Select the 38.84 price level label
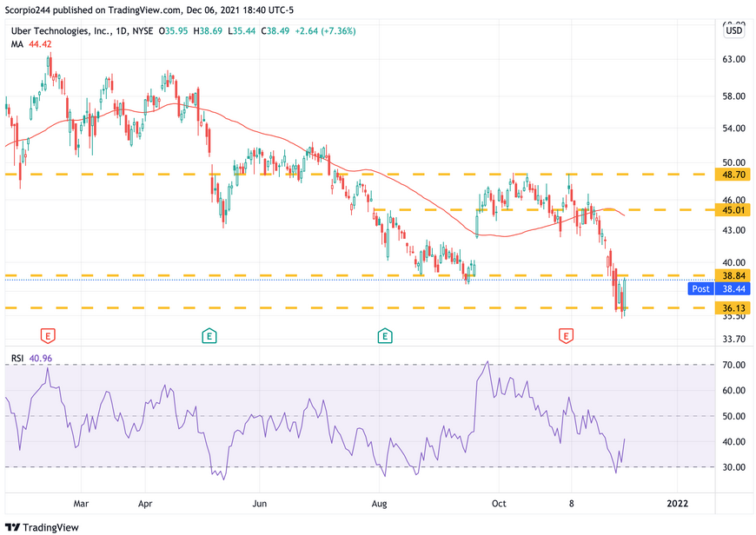This screenshot has width=756, height=535. point(733,275)
